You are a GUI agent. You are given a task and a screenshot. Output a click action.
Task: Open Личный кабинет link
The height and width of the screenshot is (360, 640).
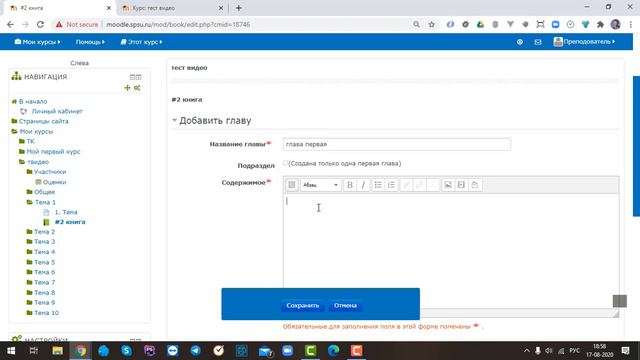pos(57,111)
